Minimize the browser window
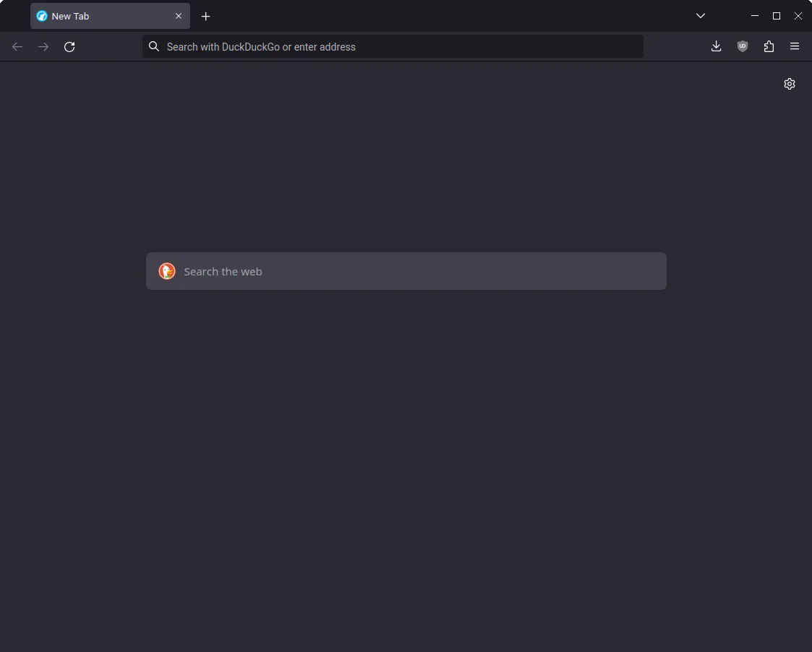 click(x=754, y=15)
